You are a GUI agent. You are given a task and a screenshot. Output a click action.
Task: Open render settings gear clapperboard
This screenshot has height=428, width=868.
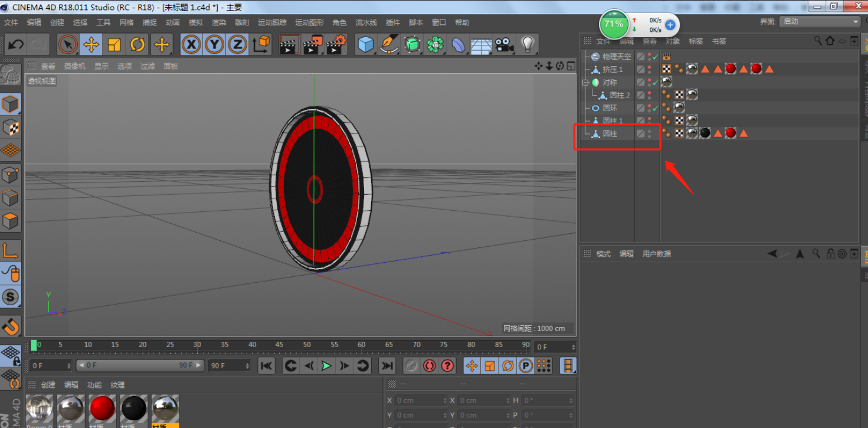click(x=336, y=44)
